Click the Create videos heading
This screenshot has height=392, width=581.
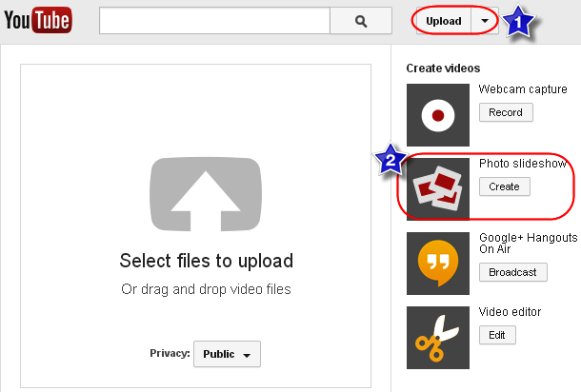tap(443, 69)
